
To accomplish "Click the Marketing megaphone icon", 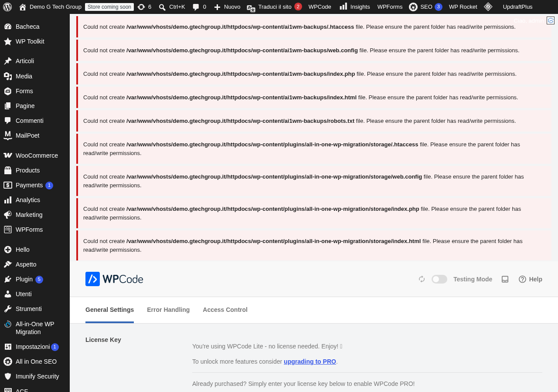I will (8, 215).
